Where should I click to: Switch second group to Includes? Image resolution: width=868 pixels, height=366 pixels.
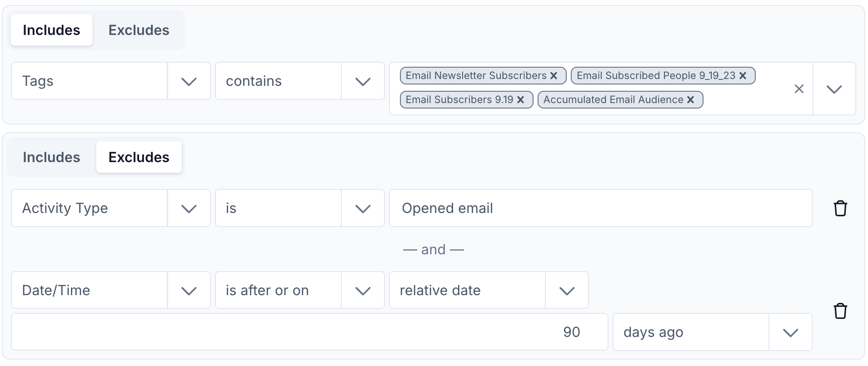[x=51, y=158]
